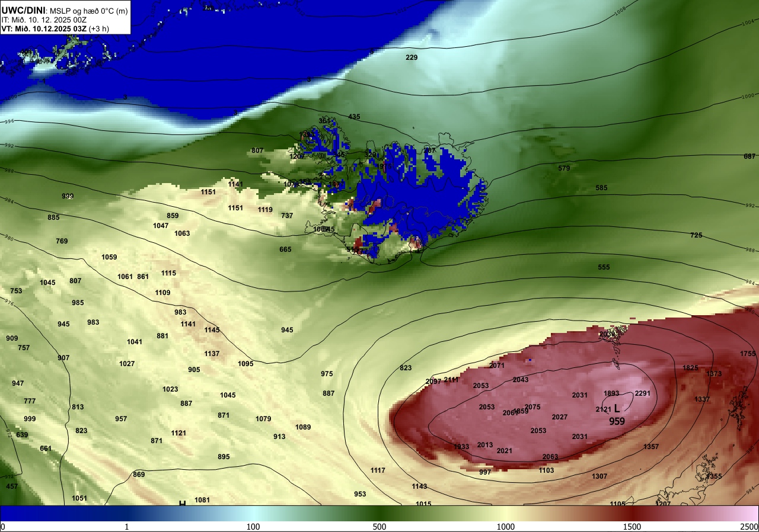Click the value 1307 south of the low

599,476
